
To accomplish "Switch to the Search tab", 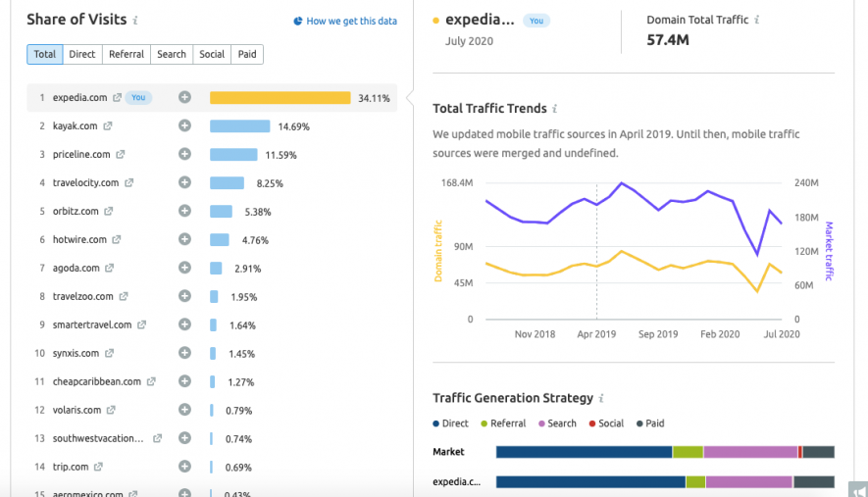I will [172, 54].
